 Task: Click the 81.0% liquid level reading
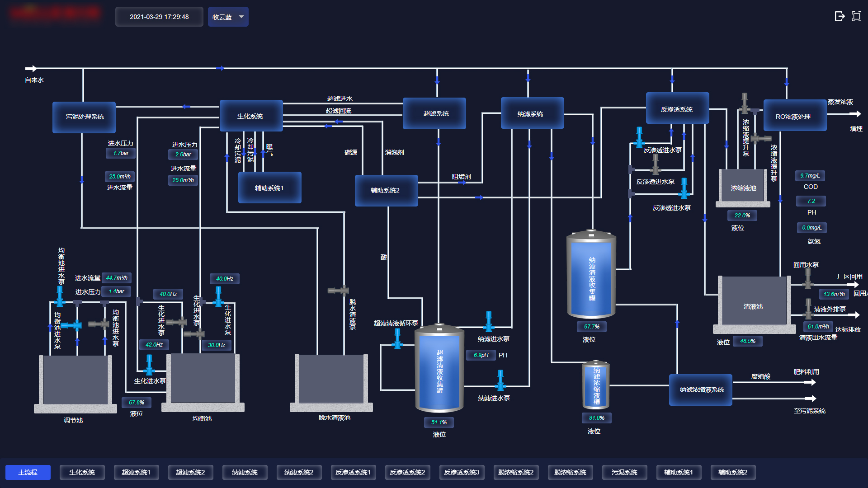[x=597, y=418]
